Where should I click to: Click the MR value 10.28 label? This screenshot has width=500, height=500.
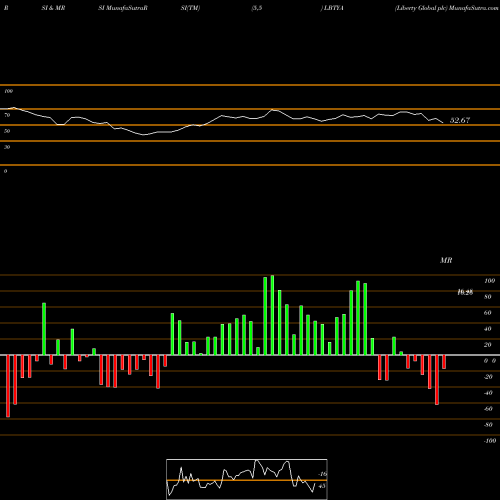(x=465, y=293)
